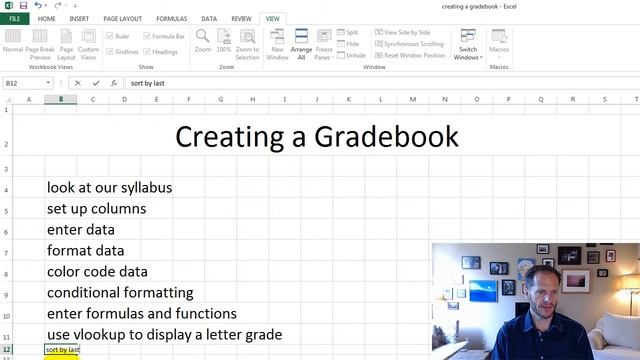Click the Save icon in quick access toolbar
Image resolution: width=640 pixels, height=360 pixels.
(23, 6)
